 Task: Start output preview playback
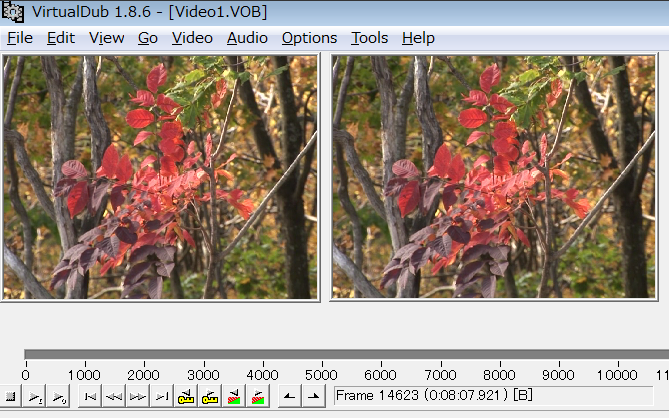pyautogui.click(x=58, y=397)
